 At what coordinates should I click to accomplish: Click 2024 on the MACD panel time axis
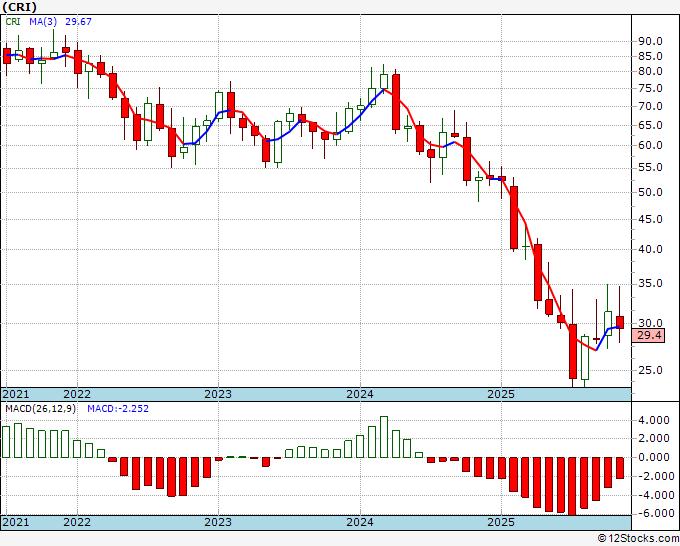click(x=360, y=522)
